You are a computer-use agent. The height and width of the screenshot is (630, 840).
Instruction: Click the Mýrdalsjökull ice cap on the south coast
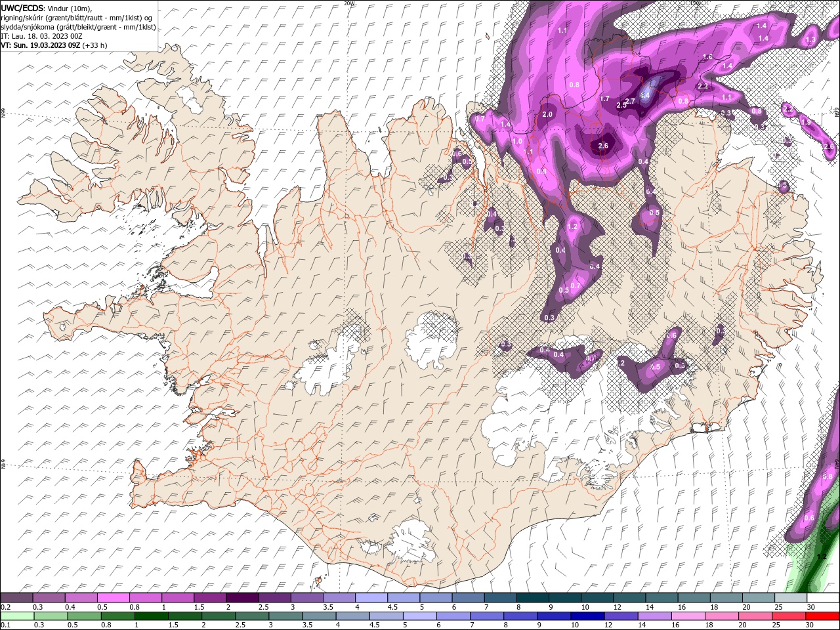(x=410, y=541)
